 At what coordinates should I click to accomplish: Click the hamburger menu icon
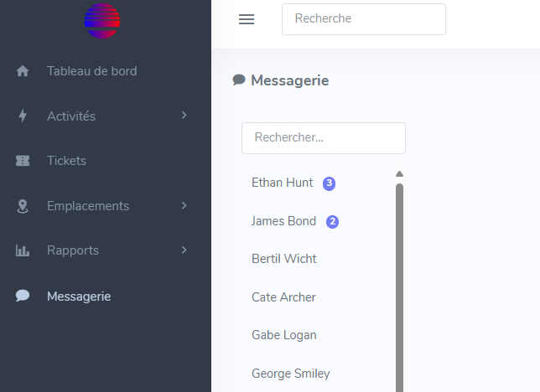tap(247, 19)
